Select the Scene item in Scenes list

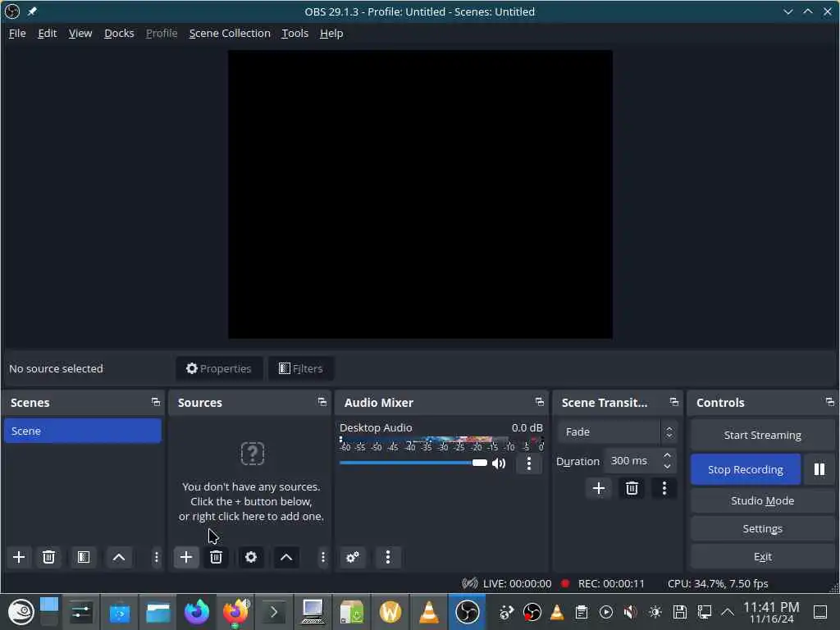pos(83,431)
